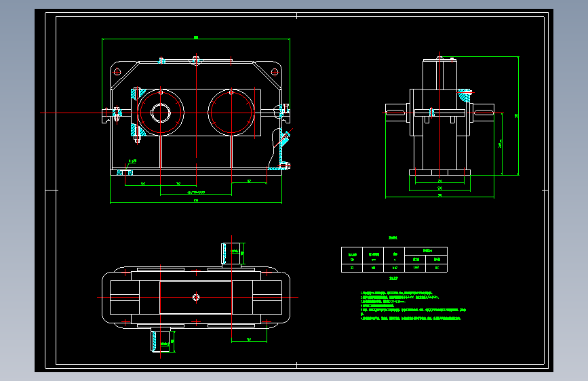
Task: Click the center hole in the top view
Action: [196, 298]
